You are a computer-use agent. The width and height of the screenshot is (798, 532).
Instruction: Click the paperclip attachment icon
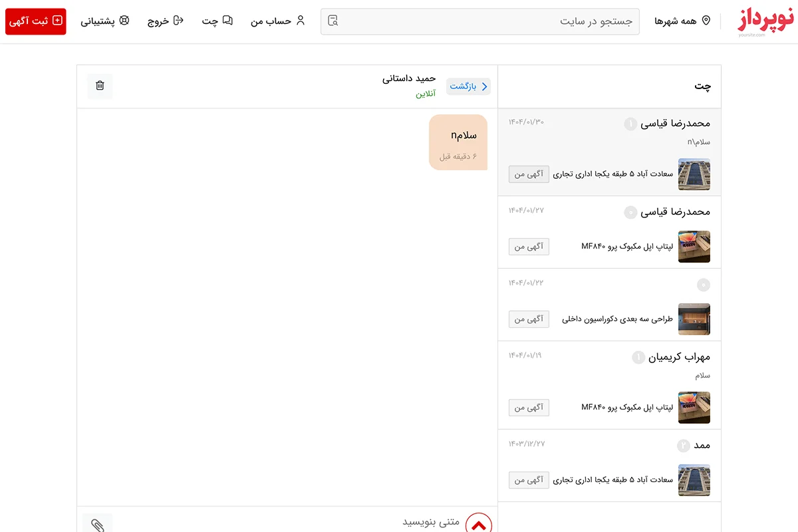pyautogui.click(x=98, y=525)
